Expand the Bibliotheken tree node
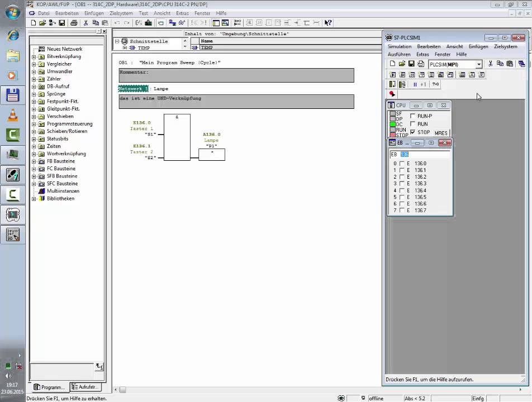Image resolution: width=532 pixels, height=402 pixels. (34, 199)
